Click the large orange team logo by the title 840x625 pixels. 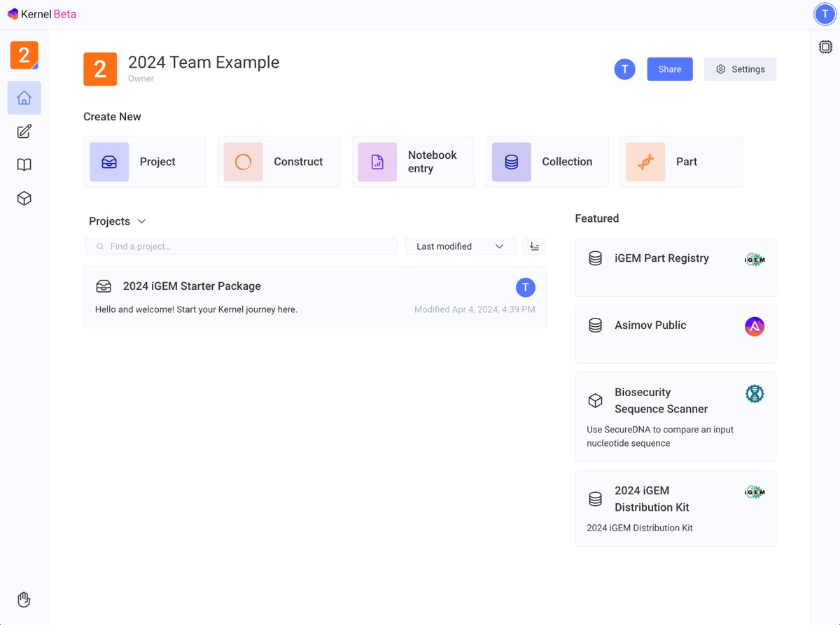click(100, 69)
